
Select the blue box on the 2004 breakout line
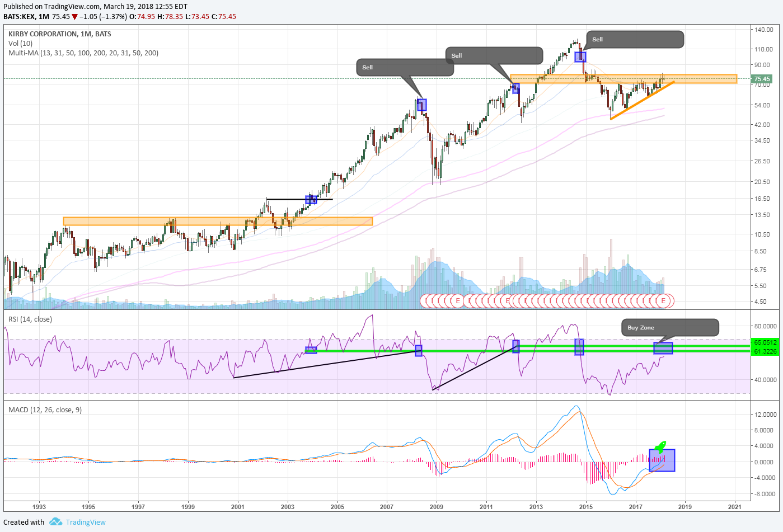[x=311, y=200]
